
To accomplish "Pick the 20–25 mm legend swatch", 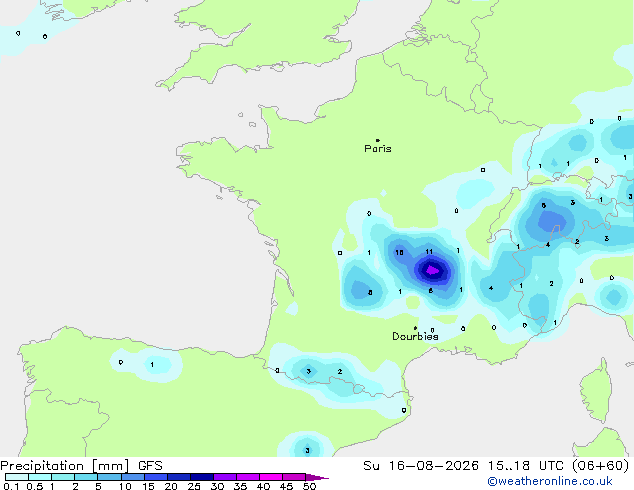I will (179, 477).
